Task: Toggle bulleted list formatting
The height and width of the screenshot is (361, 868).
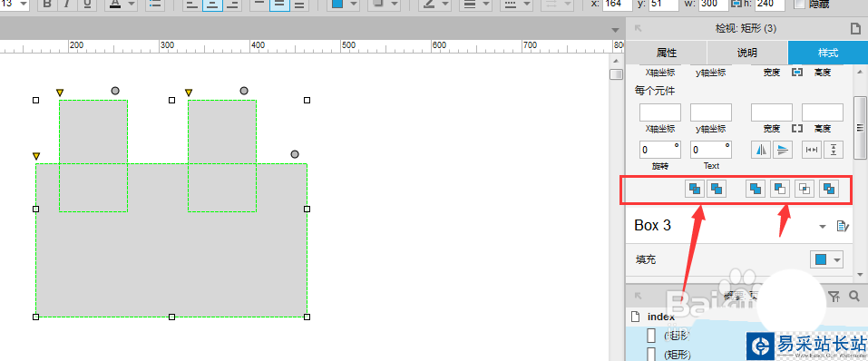Action: pos(156,5)
